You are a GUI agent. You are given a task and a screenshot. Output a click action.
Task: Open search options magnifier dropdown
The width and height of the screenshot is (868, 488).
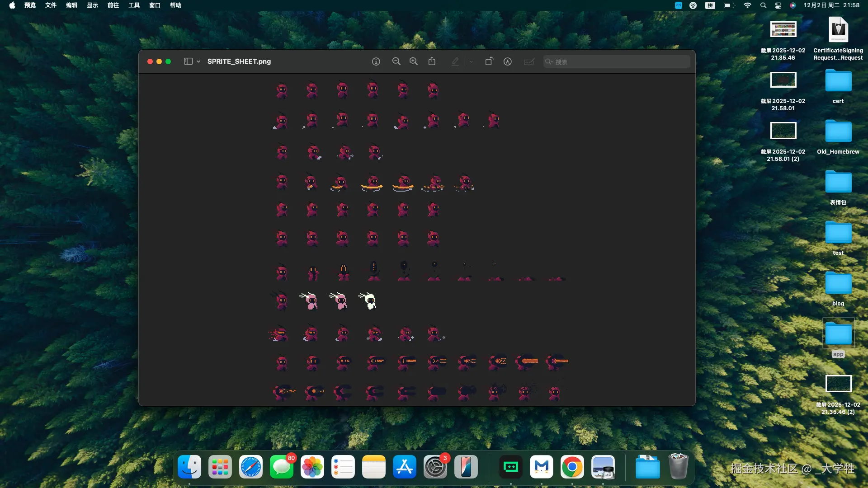(x=549, y=61)
